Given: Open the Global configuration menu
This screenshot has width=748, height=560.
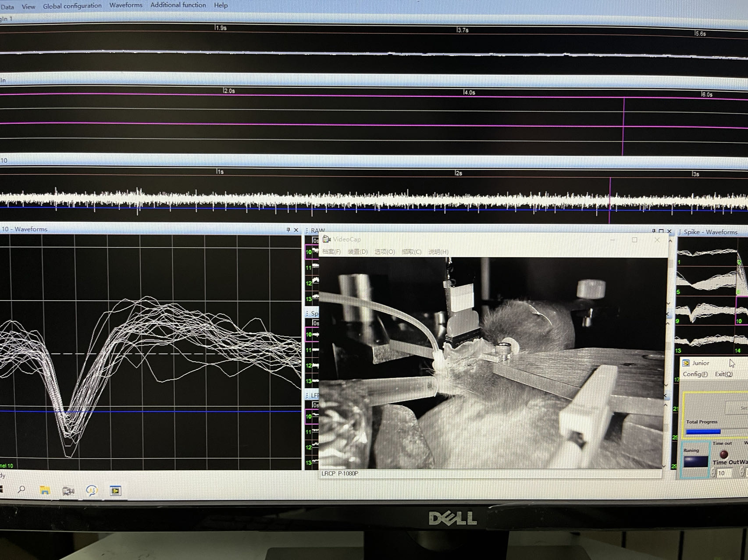Looking at the screenshot, I should 72,6.
